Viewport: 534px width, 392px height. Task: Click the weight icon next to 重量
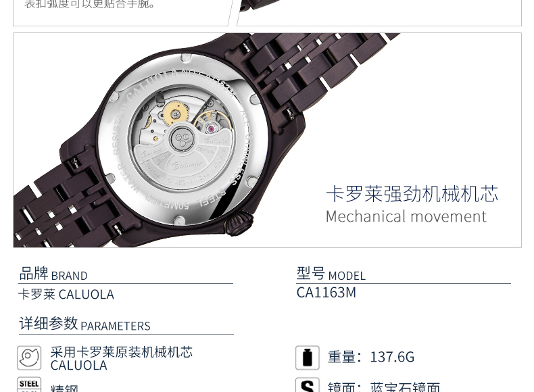(308, 358)
